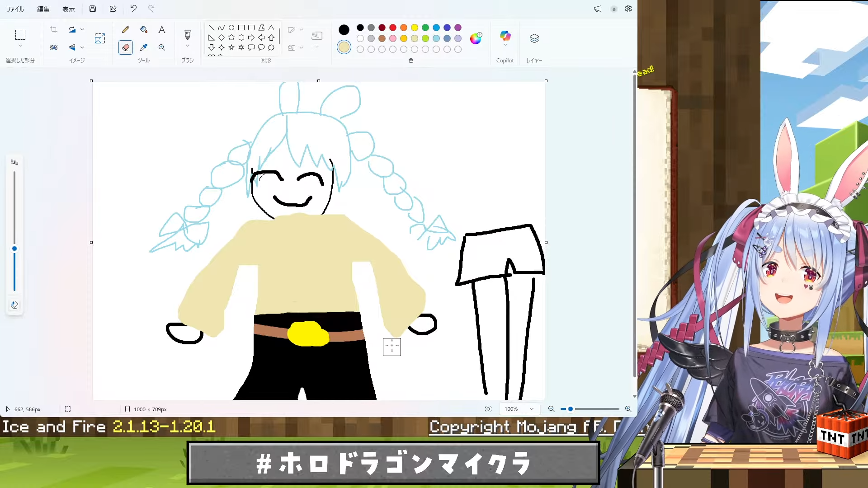Activate primary black color 1 circle

click(344, 30)
